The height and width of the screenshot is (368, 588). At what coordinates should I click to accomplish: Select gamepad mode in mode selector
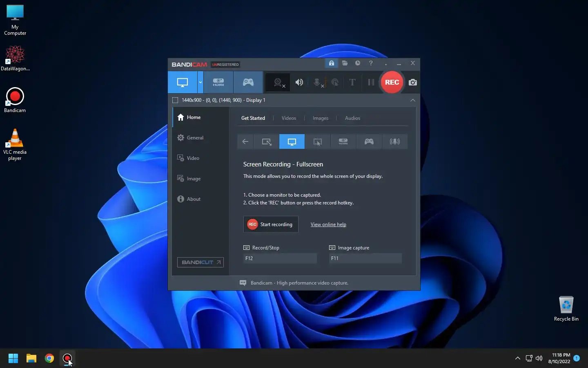[x=369, y=141]
